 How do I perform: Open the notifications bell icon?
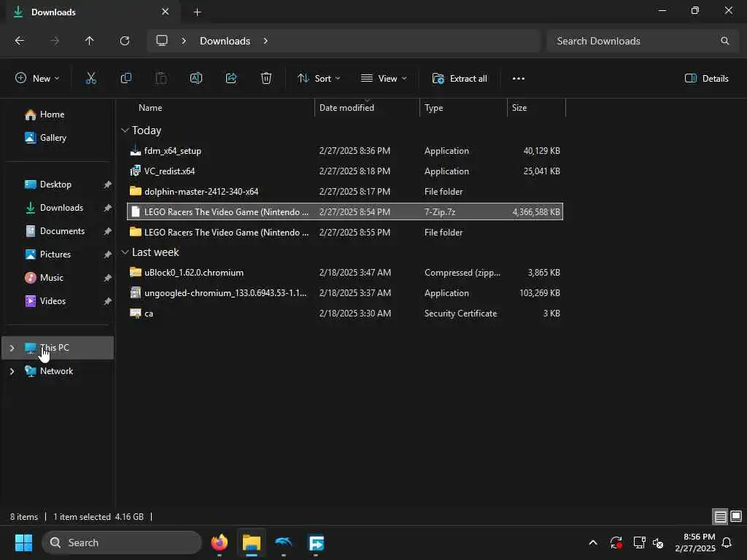[727, 542]
